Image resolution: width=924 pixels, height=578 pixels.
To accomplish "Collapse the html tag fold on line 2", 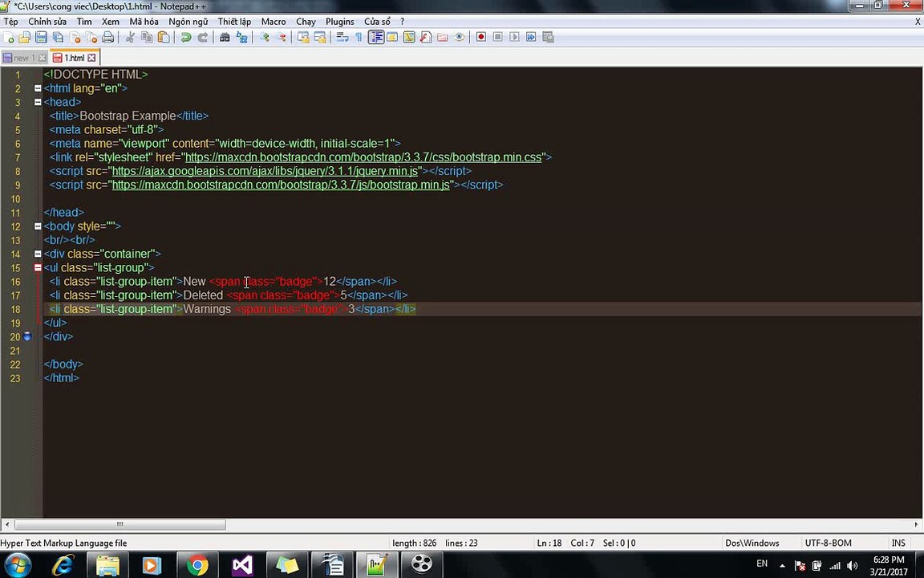I will click(x=38, y=88).
